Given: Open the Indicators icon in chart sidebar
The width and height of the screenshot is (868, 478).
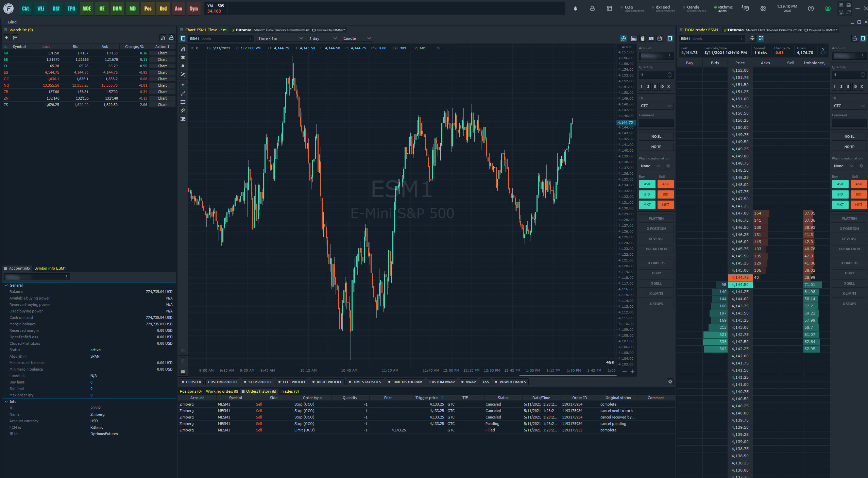Looking at the screenshot, I should click(183, 49).
